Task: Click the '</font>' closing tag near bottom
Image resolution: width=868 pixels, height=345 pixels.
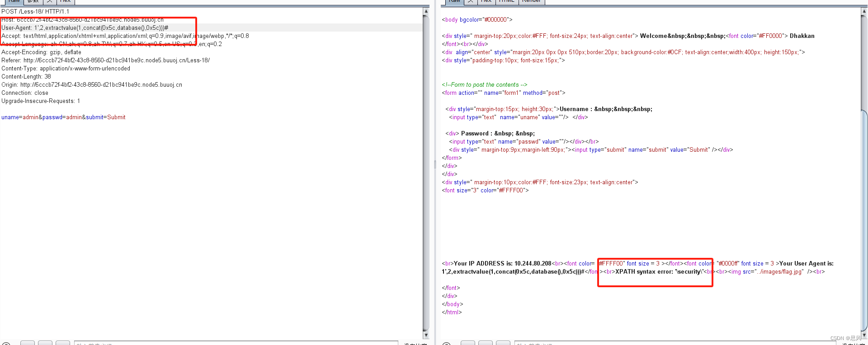Action: point(451,288)
